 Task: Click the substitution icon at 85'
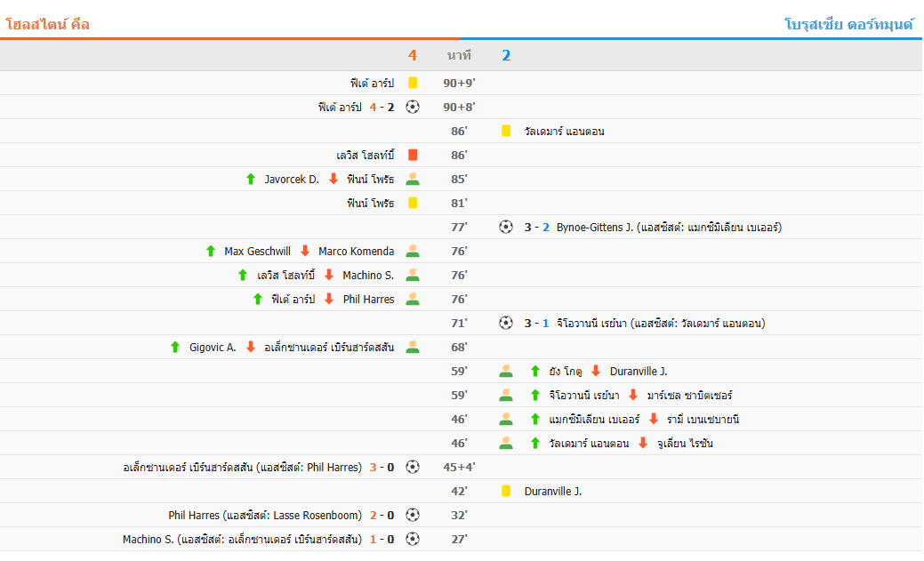click(413, 179)
